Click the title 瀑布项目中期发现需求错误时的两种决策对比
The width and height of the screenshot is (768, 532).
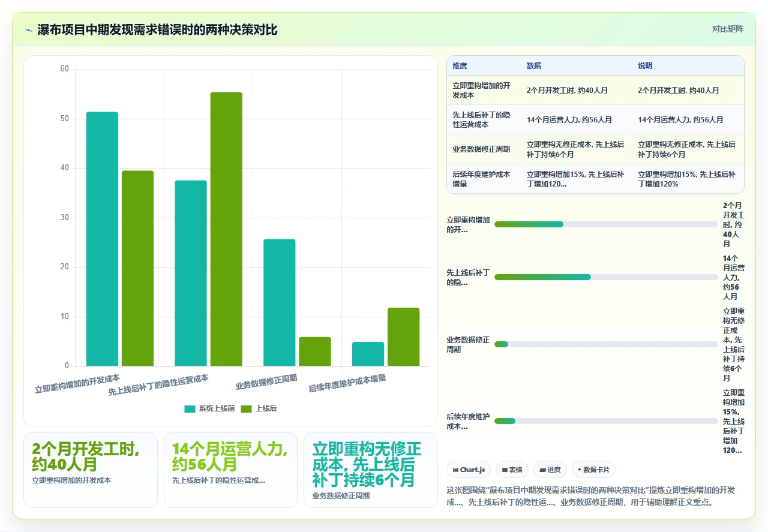(x=157, y=30)
